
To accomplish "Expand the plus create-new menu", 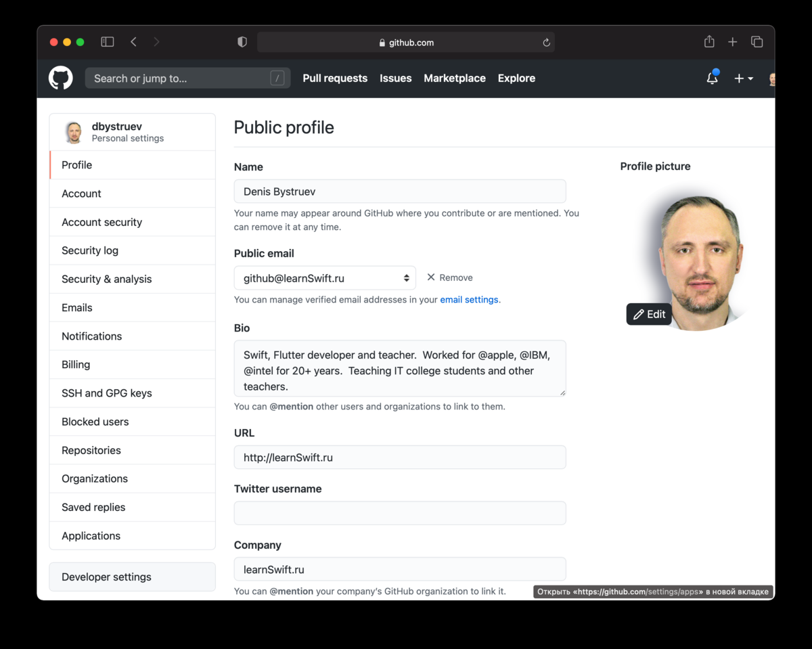I will click(x=743, y=79).
